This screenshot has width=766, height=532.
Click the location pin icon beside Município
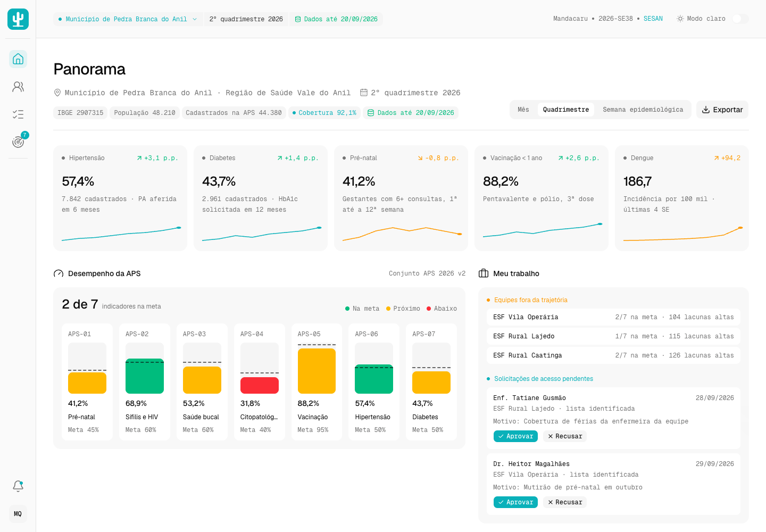57,93
